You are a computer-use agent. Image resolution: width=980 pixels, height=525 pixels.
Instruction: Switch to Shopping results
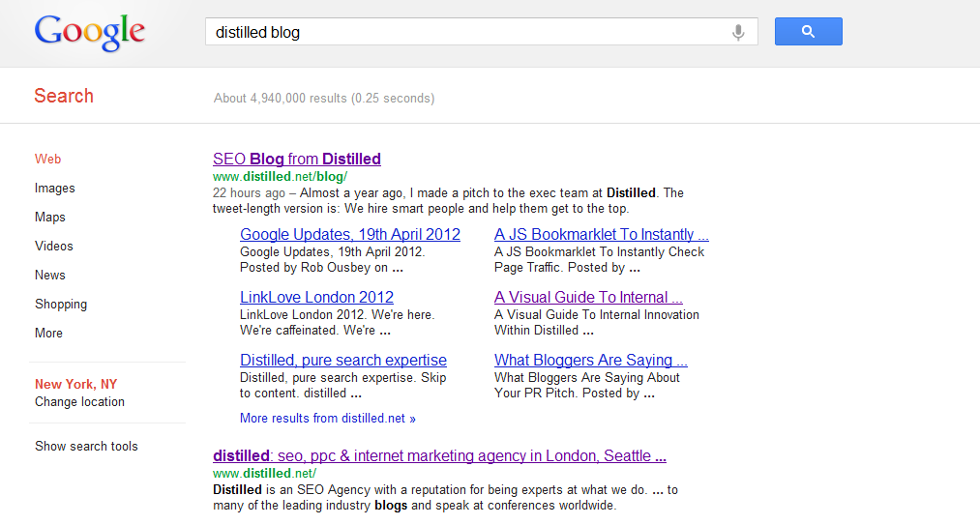61,304
